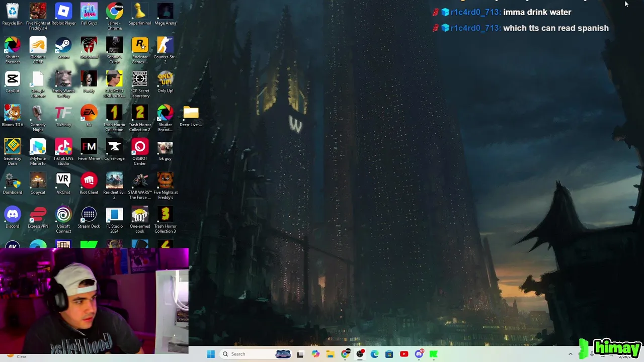Click the r1c4rd0_713 name beside "imma drink water"
The height and width of the screenshot is (362, 644).
(475, 12)
